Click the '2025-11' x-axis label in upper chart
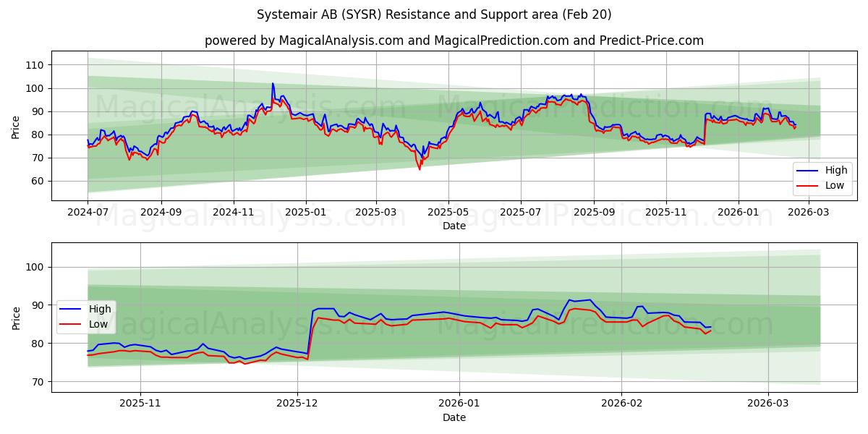The width and height of the screenshot is (868, 434). coord(666,213)
